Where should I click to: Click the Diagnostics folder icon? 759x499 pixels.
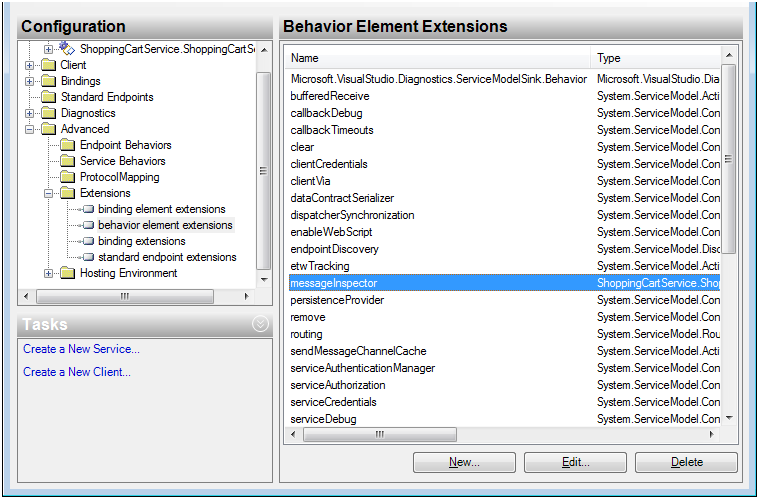48,113
